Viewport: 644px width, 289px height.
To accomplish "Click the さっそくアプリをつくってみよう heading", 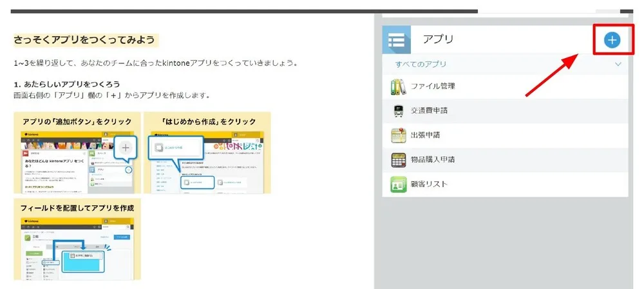I will [85, 40].
